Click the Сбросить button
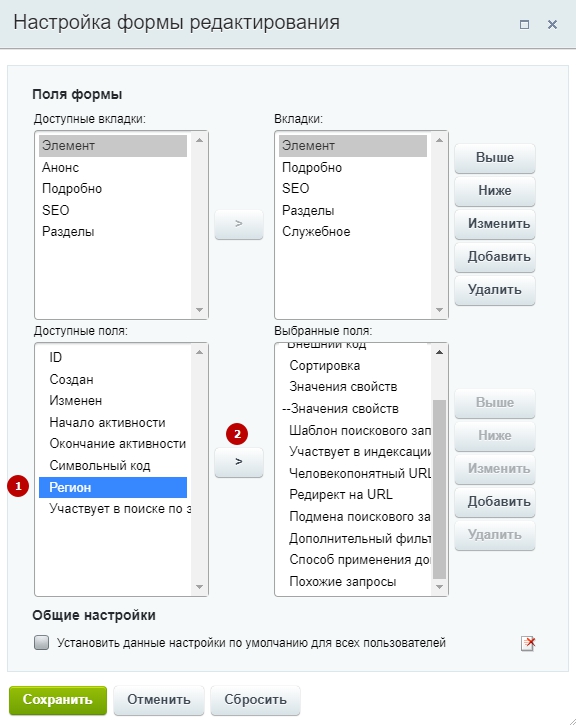Viewport: 576px width, 725px height. (255, 700)
